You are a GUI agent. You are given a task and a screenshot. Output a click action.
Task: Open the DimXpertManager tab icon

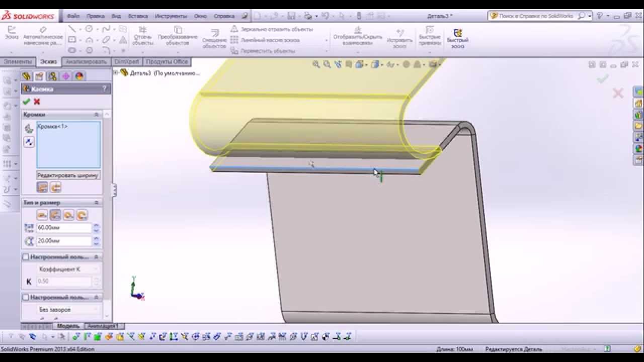coord(66,76)
